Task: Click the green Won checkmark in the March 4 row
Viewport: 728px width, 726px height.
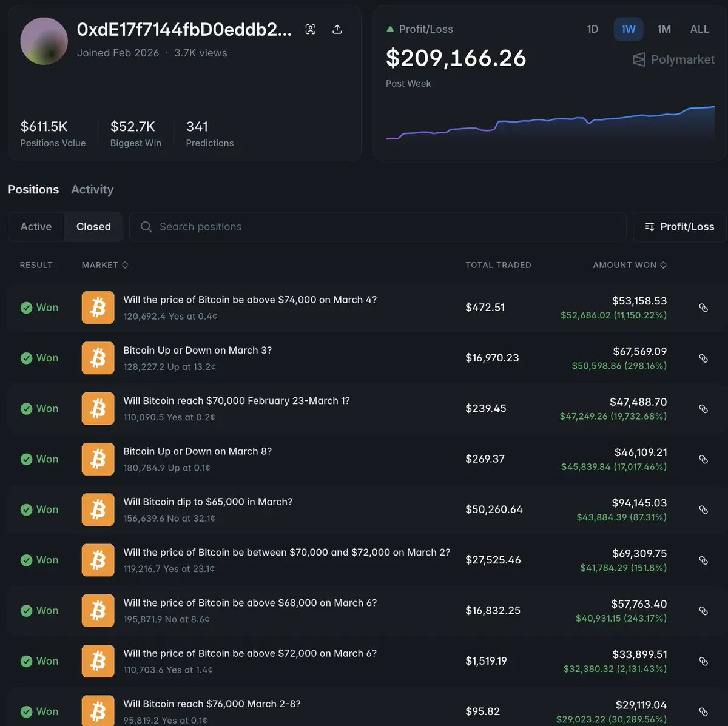Action: click(x=26, y=308)
